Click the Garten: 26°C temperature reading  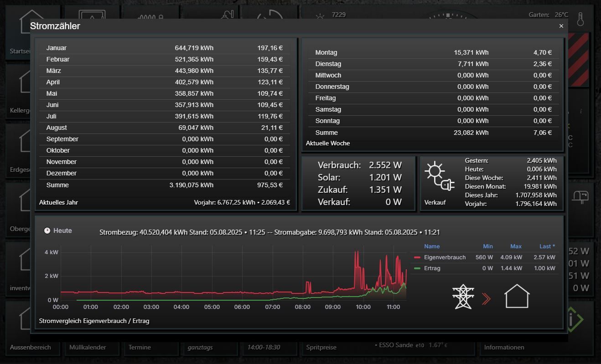549,15
